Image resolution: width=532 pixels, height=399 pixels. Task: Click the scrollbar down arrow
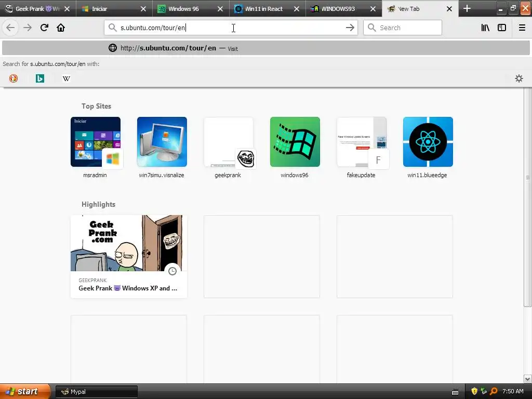[528, 379]
